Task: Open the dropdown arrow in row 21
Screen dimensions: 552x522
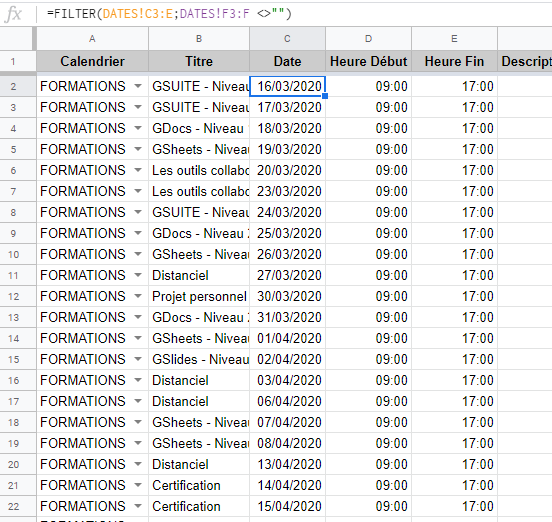Action: coord(138,485)
